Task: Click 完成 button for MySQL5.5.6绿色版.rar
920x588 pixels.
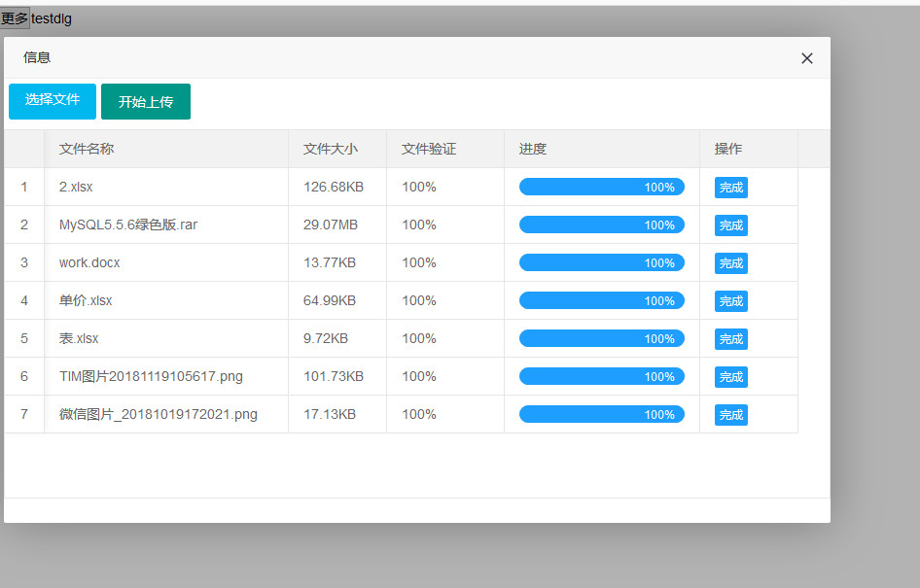Action: pos(730,225)
